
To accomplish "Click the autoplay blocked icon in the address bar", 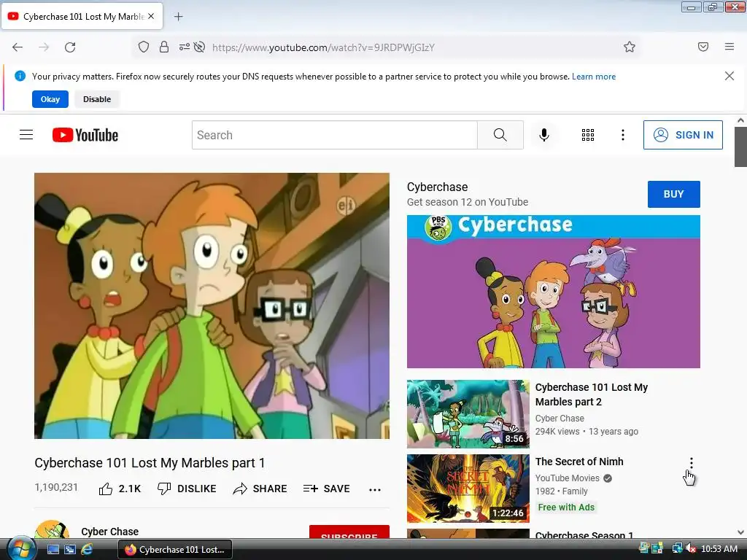I will pos(200,47).
